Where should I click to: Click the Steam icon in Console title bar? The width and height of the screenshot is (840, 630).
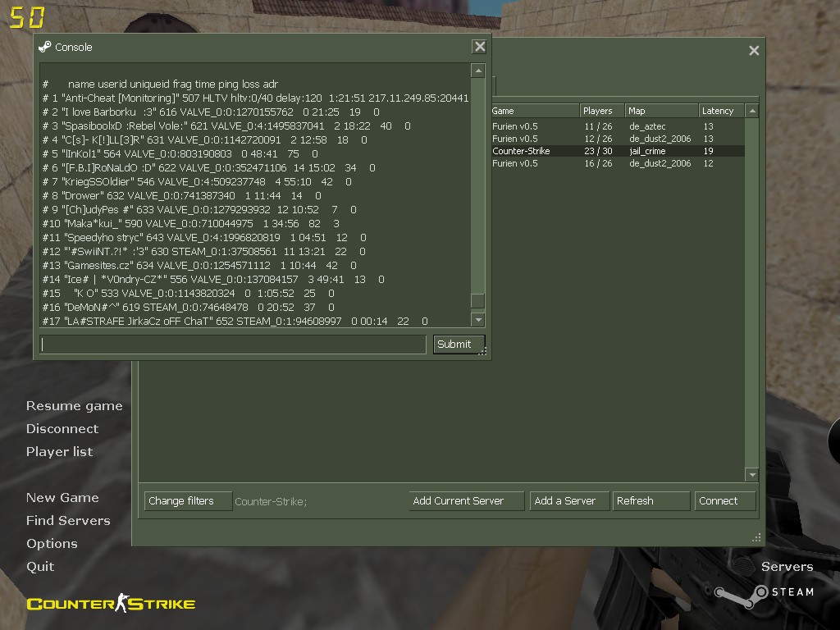[45, 47]
